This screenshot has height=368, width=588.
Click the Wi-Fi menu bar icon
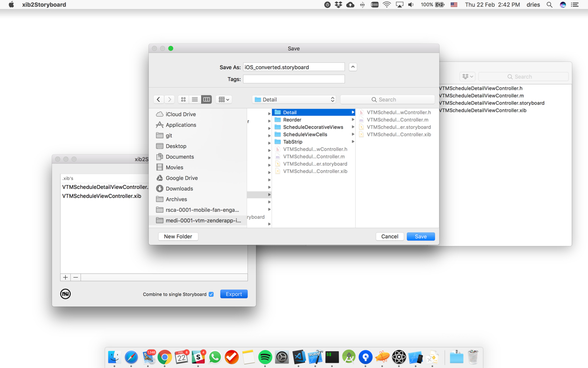coord(387,4)
